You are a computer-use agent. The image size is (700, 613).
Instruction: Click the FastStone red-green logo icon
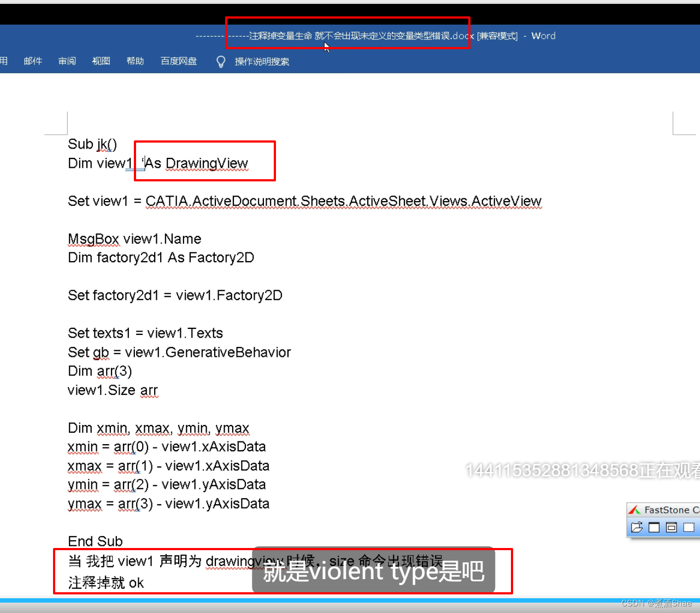click(634, 510)
